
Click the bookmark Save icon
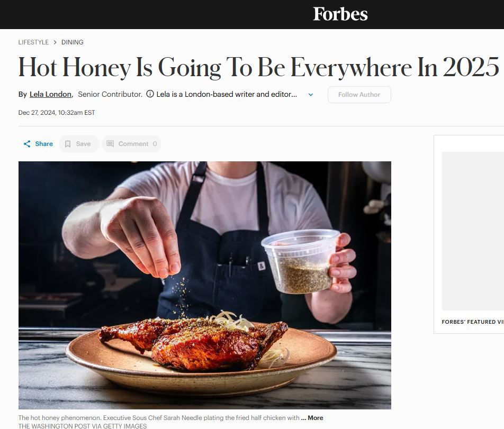click(x=68, y=144)
